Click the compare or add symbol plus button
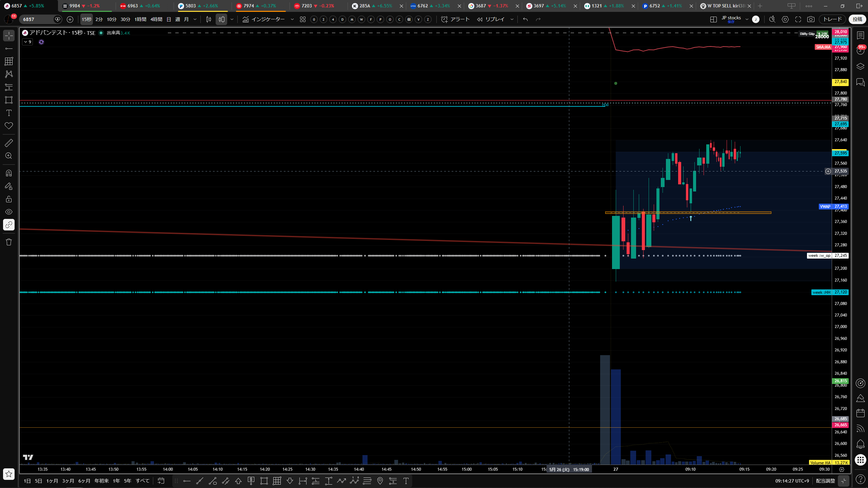The image size is (868, 488). [70, 19]
